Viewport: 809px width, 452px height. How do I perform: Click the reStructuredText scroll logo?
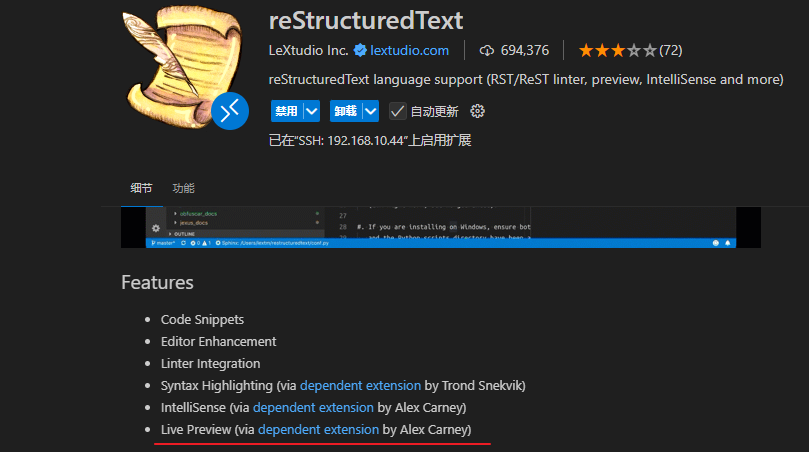click(182, 66)
